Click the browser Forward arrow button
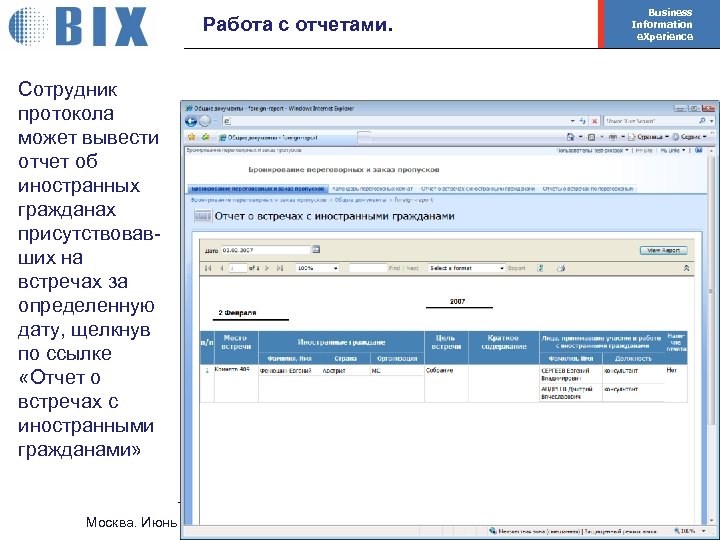This screenshot has height=540, width=720. click(x=205, y=121)
